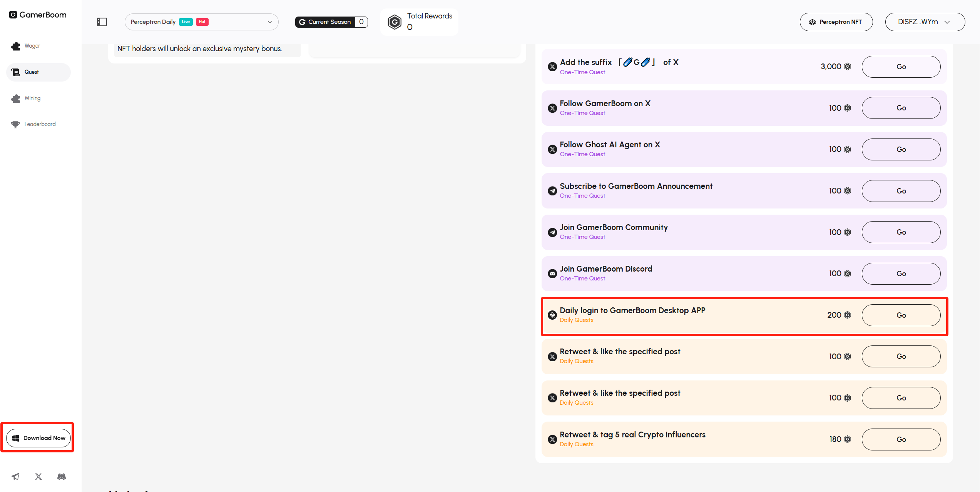Click the Total Rewards coin icon
Image resolution: width=980 pixels, height=492 pixels.
click(395, 22)
